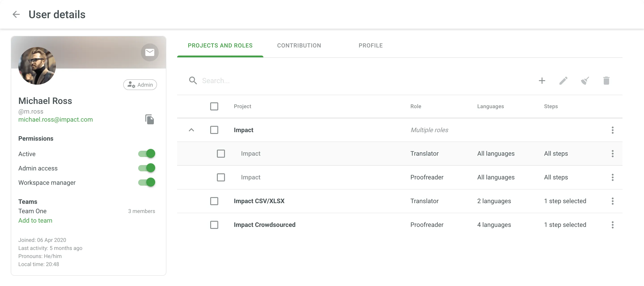
Task: Click 1 step selected in Crowdsourced row
Action: coord(565,225)
